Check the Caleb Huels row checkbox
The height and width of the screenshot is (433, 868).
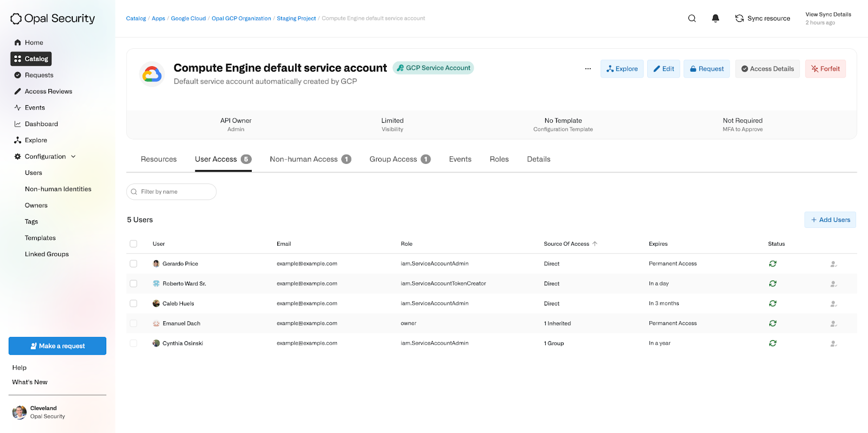tap(133, 303)
